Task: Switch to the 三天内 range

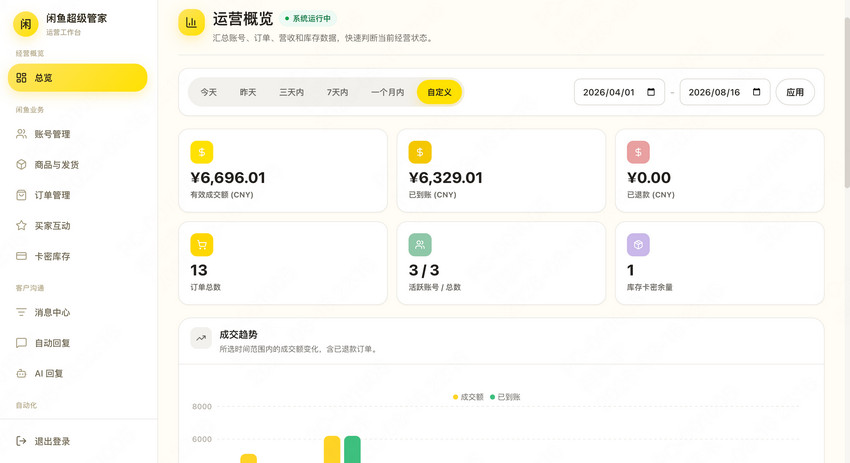Action: point(292,92)
